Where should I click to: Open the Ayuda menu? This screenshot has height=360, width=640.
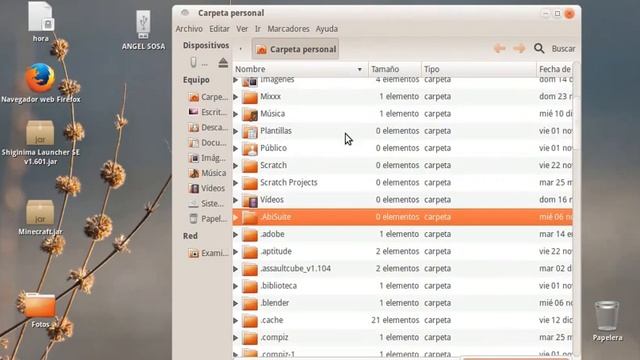[x=327, y=29]
